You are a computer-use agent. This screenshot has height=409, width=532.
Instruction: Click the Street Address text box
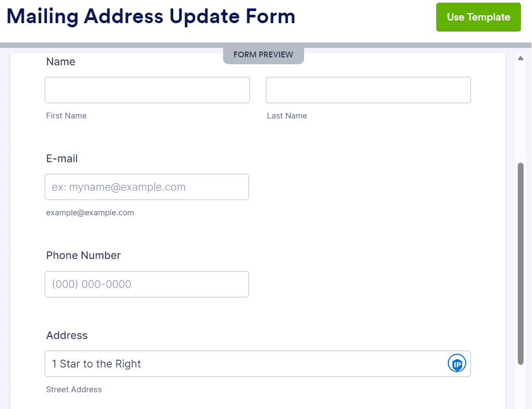click(257, 364)
